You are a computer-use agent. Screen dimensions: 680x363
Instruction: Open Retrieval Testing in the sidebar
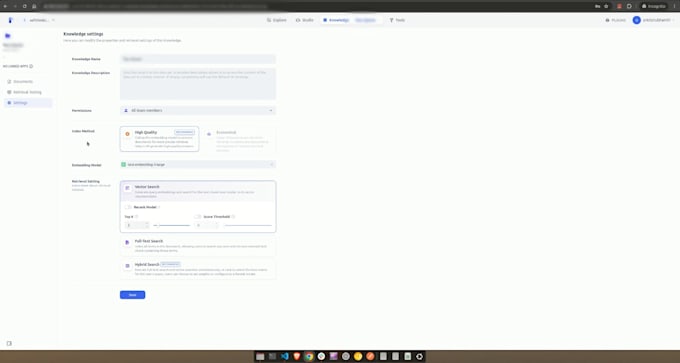pyautogui.click(x=28, y=92)
